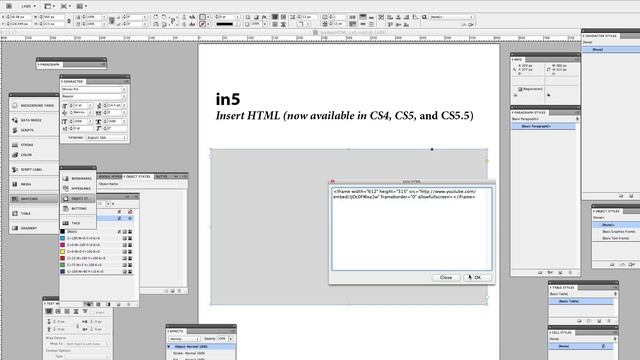This screenshot has width=640, height=360.
Task: Select the Character Styles panel tab
Action: point(600,36)
